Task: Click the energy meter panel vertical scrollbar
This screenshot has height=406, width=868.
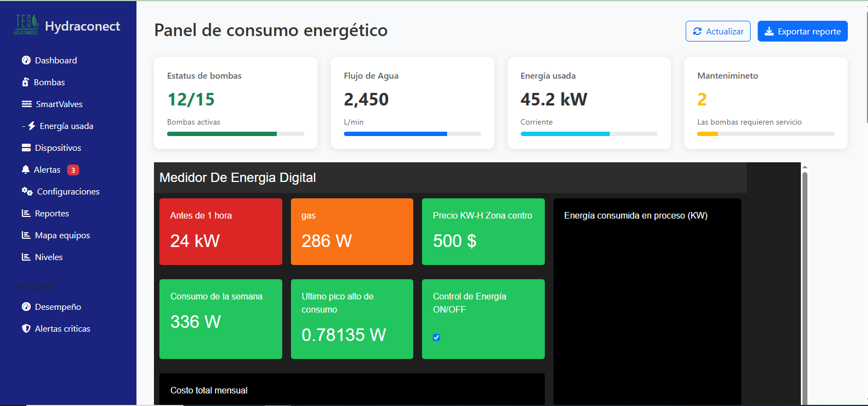Action: pyautogui.click(x=805, y=284)
